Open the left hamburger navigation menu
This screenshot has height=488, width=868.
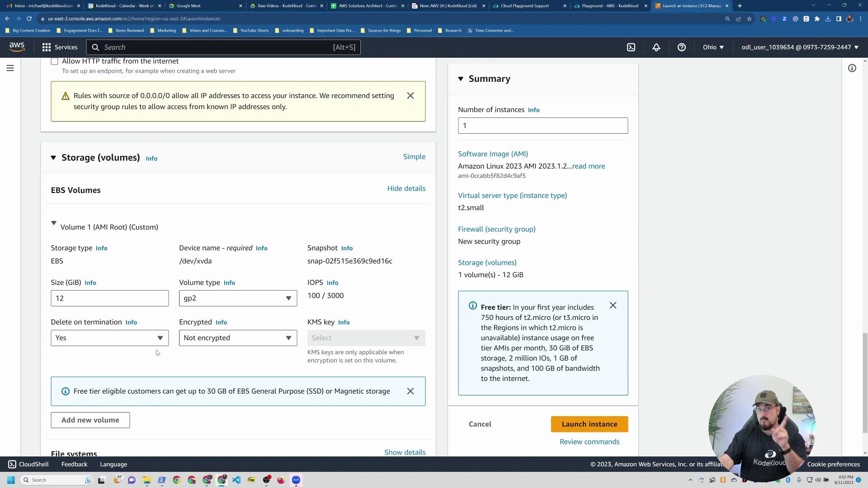coord(10,68)
